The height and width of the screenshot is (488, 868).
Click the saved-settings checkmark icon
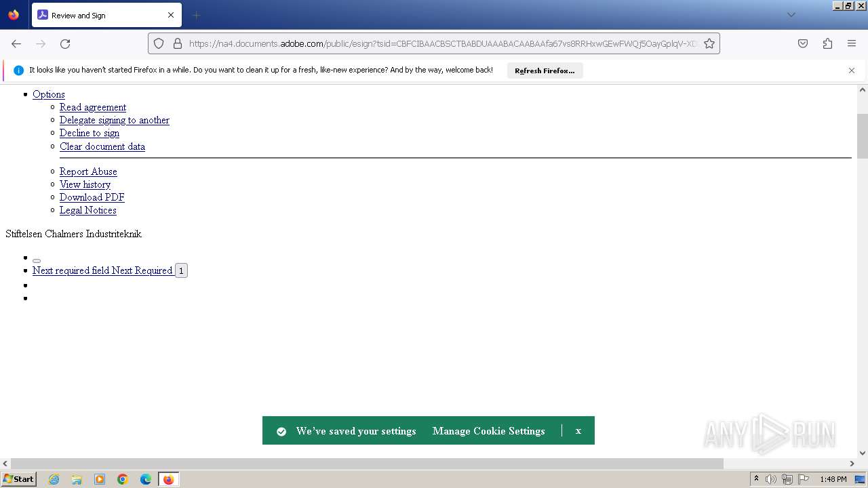(281, 431)
